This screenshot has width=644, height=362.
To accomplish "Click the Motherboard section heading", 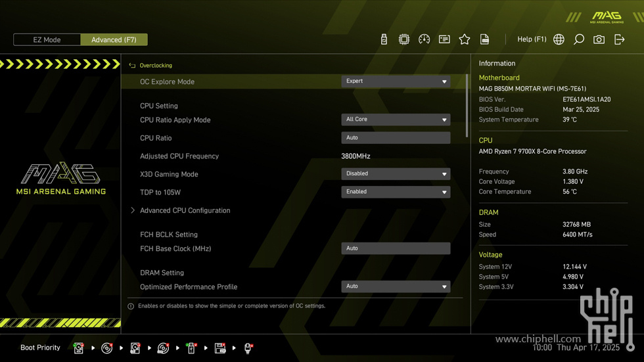I will tap(499, 78).
